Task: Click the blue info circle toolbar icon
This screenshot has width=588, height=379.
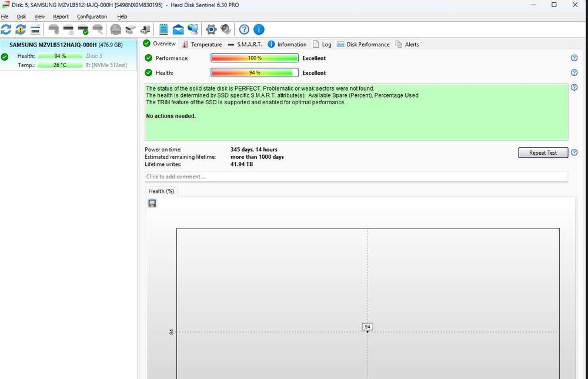Action: (x=259, y=29)
